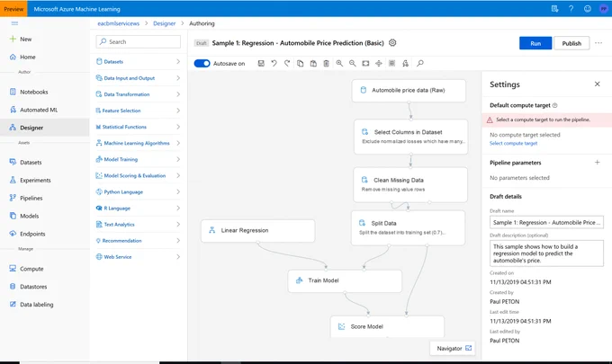Click the Draft name text field
This screenshot has height=364, width=612.
click(x=546, y=222)
